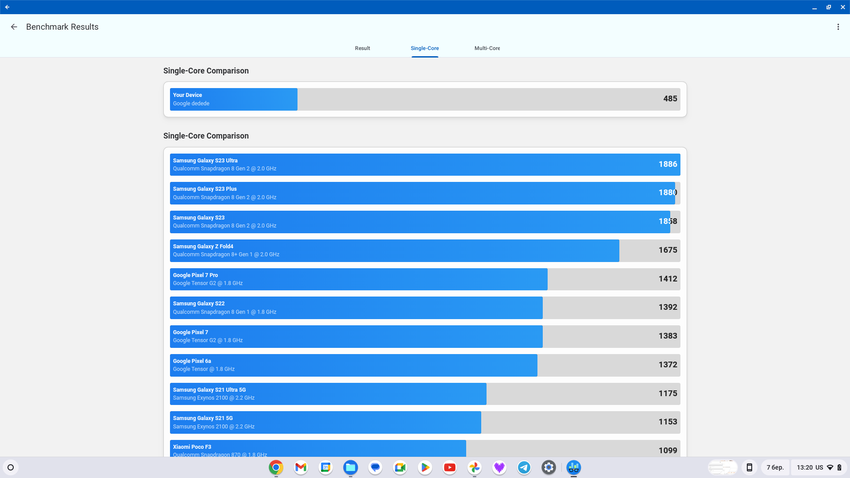This screenshot has height=478, width=850.
Task: Open the system tray clock status area
Action: 816,467
